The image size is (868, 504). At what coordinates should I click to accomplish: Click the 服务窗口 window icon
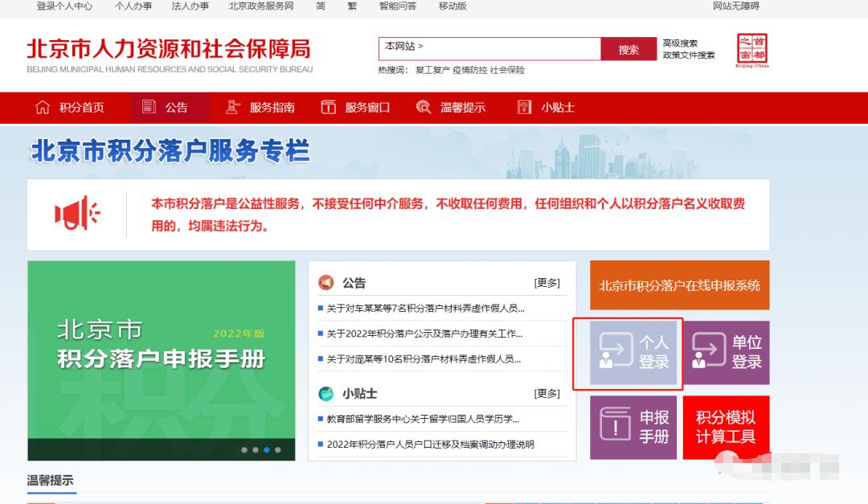[x=328, y=107]
